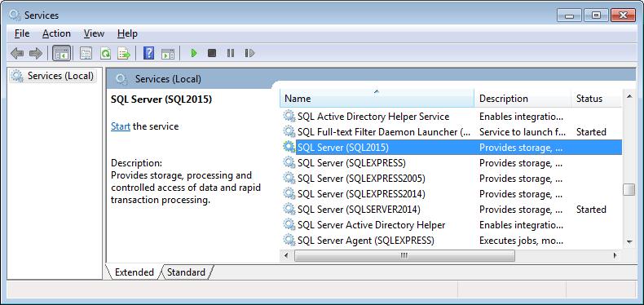Click gear icon beside SQL Server (SQLEXPRESS)

(x=289, y=163)
